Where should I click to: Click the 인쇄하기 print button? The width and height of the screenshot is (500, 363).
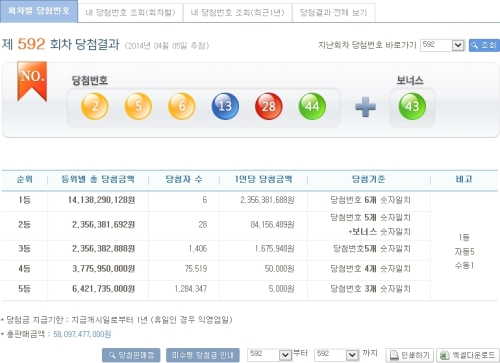pos(410,355)
